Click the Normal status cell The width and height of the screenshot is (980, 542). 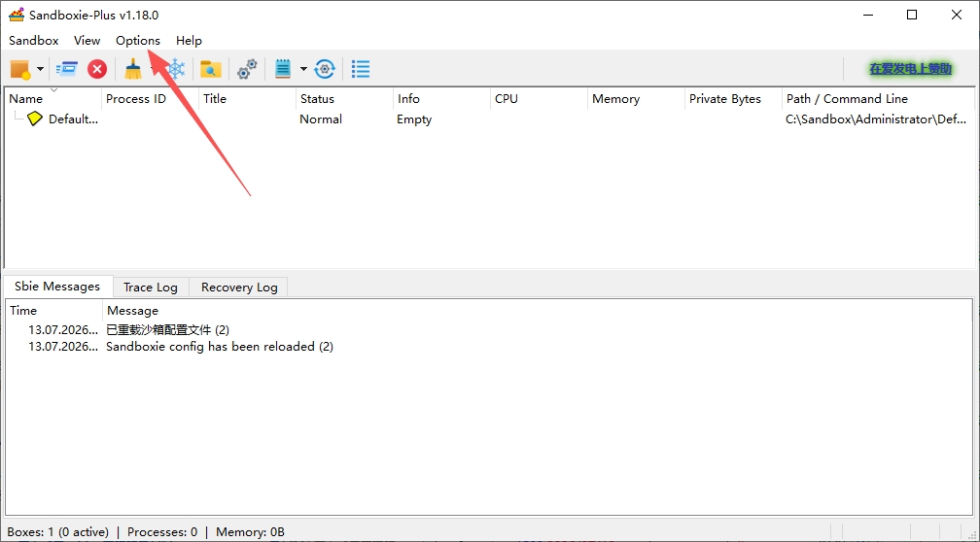pyautogui.click(x=321, y=119)
